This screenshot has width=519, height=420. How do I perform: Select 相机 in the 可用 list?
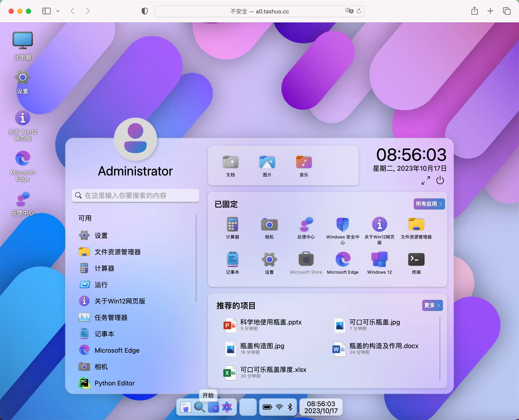coord(136,367)
